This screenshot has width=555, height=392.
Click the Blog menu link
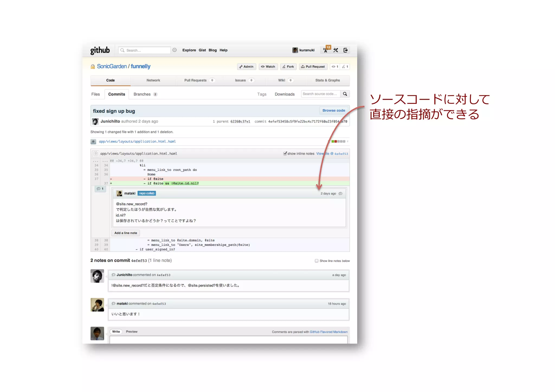(x=213, y=50)
